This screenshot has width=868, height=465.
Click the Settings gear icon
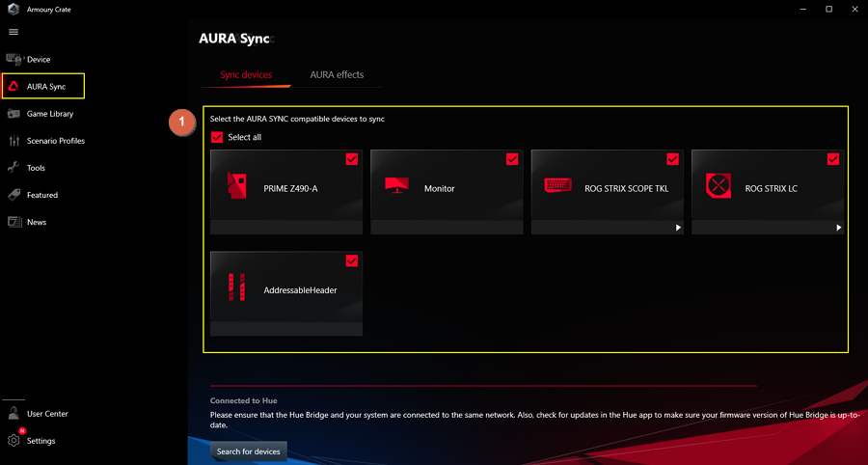tap(14, 441)
